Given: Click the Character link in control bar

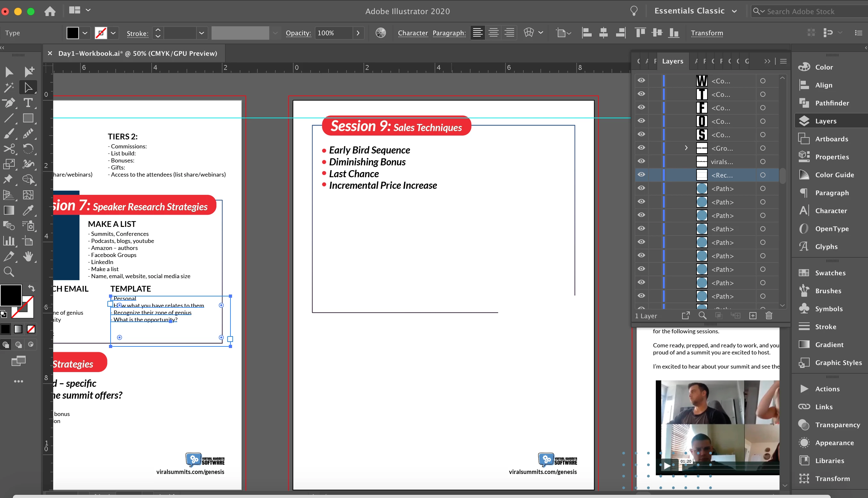Looking at the screenshot, I should [x=413, y=33].
